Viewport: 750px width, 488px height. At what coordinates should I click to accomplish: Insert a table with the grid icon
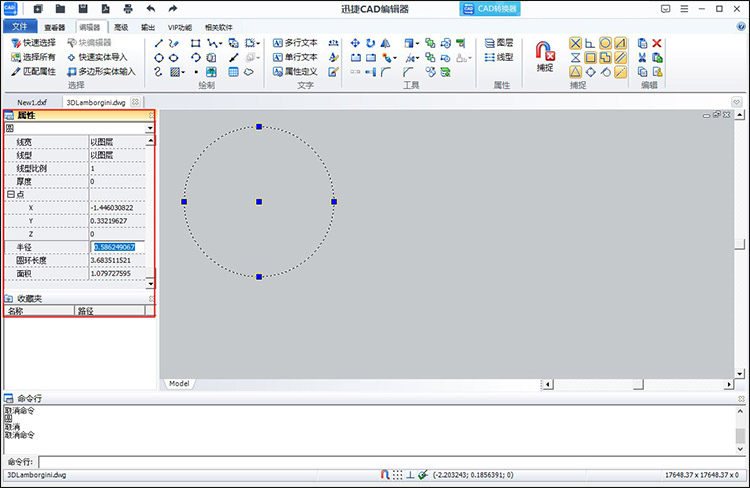point(233,72)
